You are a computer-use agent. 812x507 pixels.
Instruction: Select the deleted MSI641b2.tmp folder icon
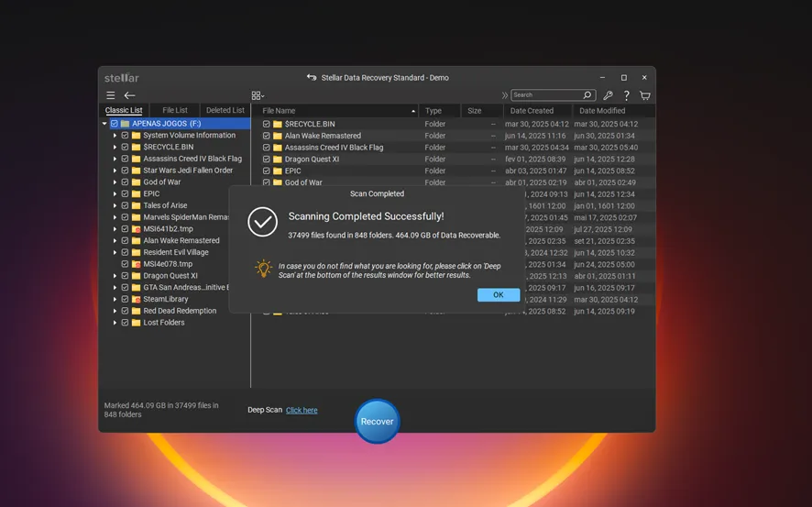coord(137,229)
